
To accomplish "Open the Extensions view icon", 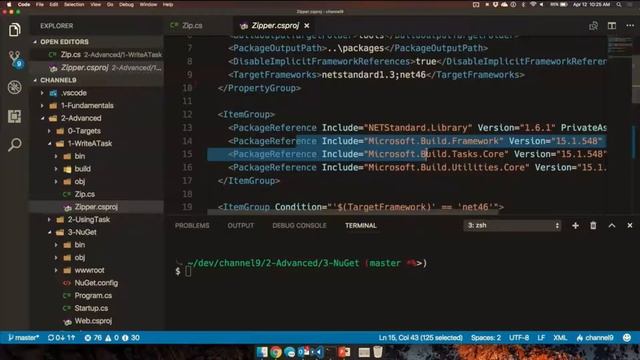I will 14,117.
